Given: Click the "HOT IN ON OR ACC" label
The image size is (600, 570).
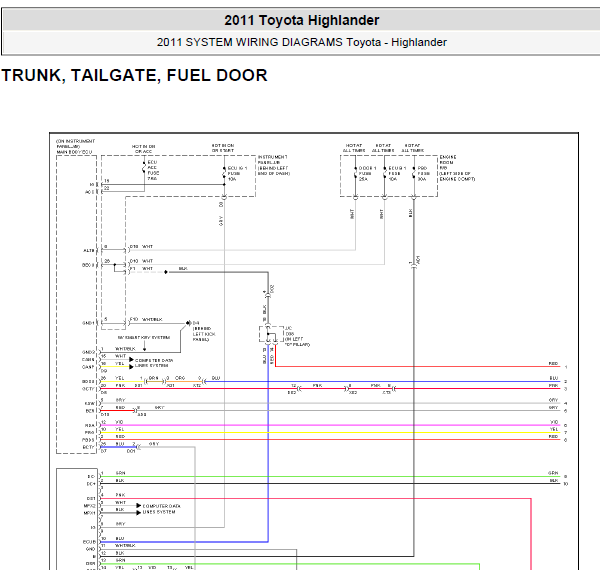Looking at the screenshot, I should [143, 149].
